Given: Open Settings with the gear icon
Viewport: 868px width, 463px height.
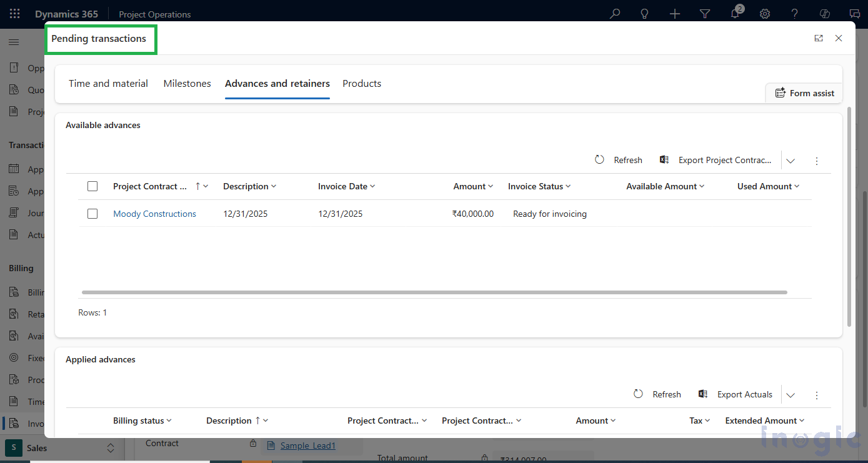Looking at the screenshot, I should tap(765, 14).
